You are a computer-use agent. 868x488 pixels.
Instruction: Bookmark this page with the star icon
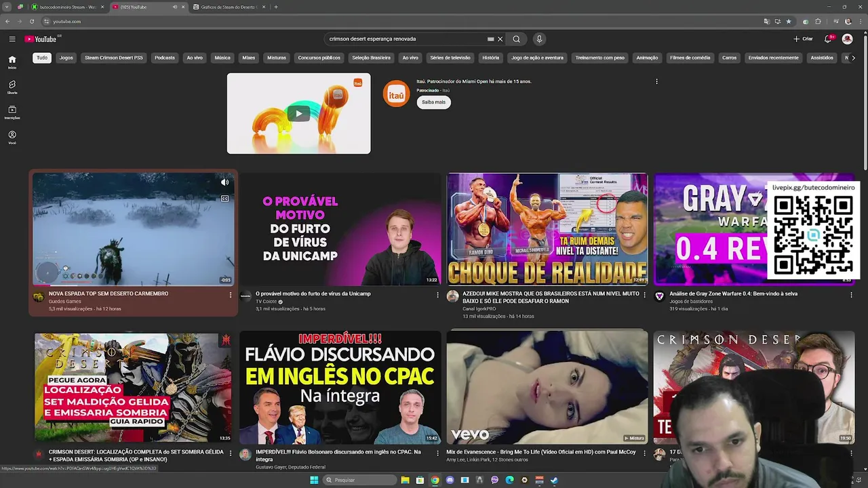click(788, 21)
